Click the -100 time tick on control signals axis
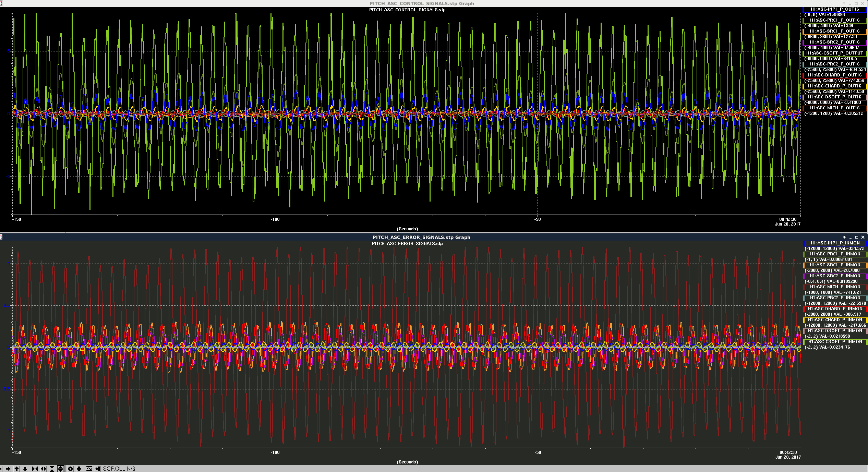Screen dimensions: 868x472 (x=275, y=219)
